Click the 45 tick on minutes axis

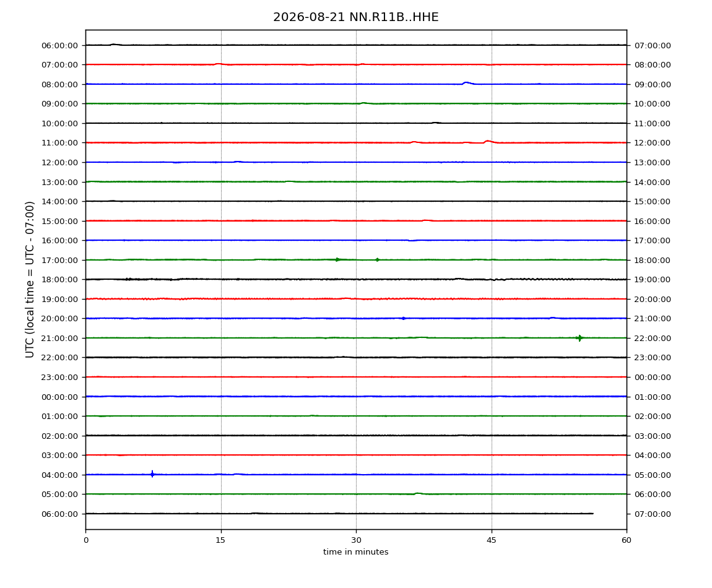(x=492, y=540)
